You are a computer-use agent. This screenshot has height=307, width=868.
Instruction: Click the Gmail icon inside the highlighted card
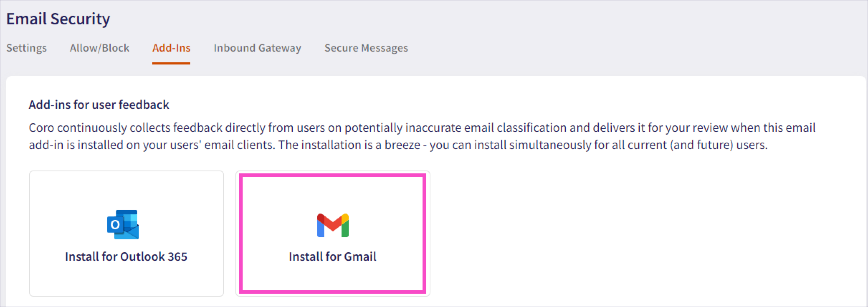click(332, 224)
